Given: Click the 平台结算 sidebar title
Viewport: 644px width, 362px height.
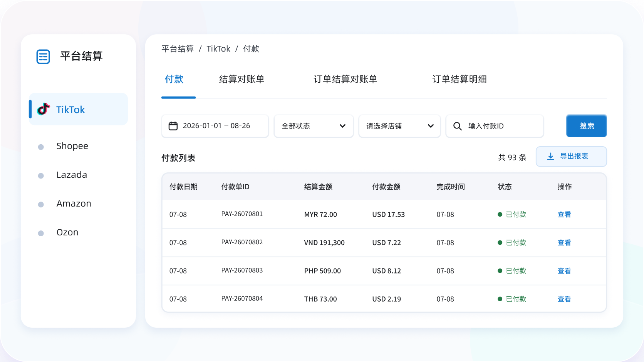Looking at the screenshot, I should pos(81,56).
